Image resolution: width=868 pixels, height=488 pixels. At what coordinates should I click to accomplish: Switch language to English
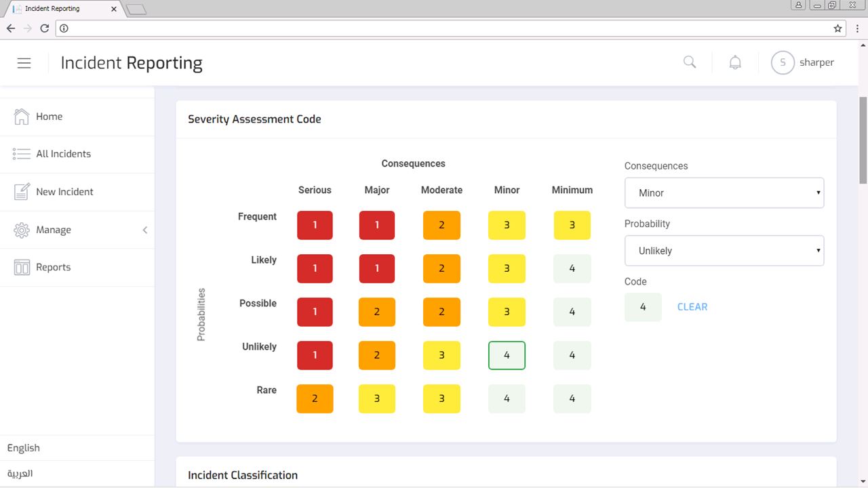[x=24, y=448]
